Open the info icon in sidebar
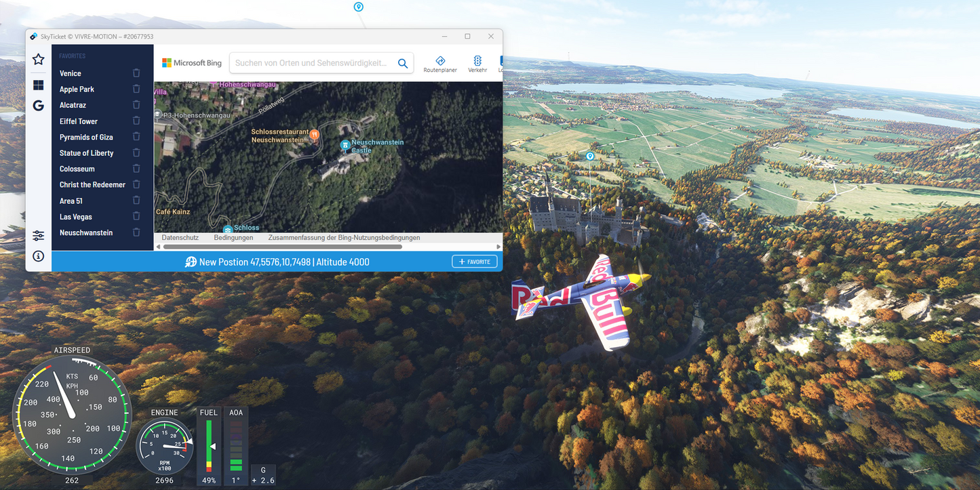This screenshot has height=490, width=980. point(38,256)
